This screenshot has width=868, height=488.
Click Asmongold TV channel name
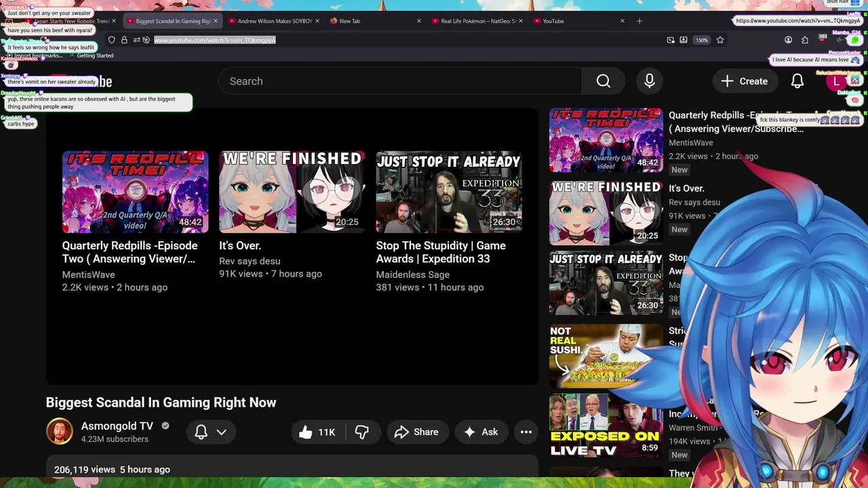(117, 426)
